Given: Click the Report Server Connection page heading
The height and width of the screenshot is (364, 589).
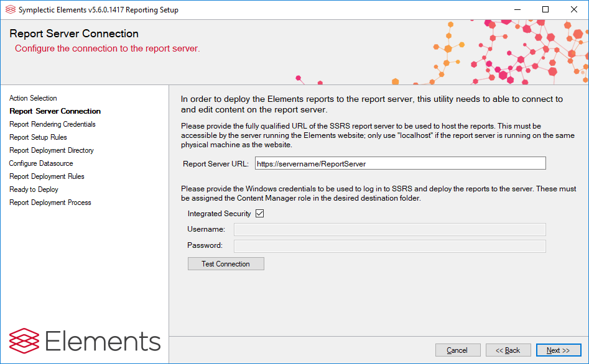Looking at the screenshot, I should (74, 34).
